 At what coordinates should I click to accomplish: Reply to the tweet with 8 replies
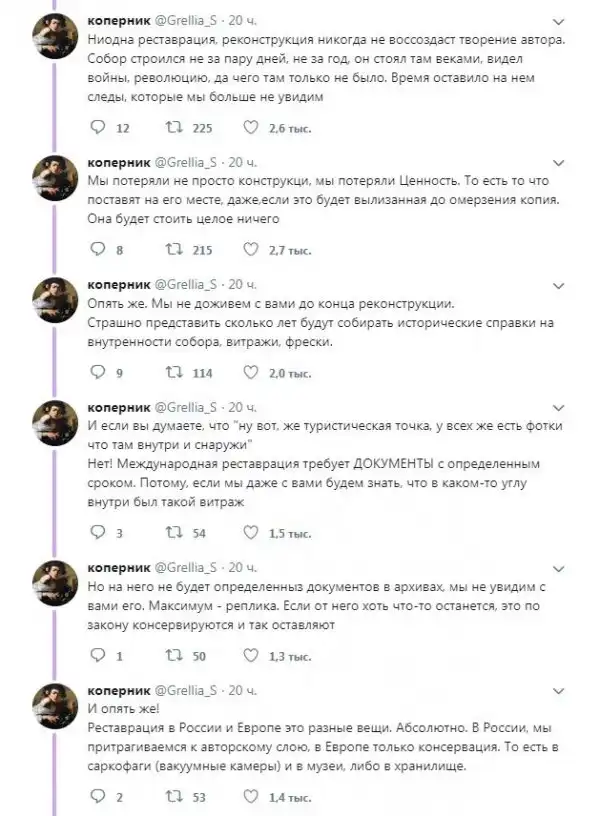(x=96, y=250)
